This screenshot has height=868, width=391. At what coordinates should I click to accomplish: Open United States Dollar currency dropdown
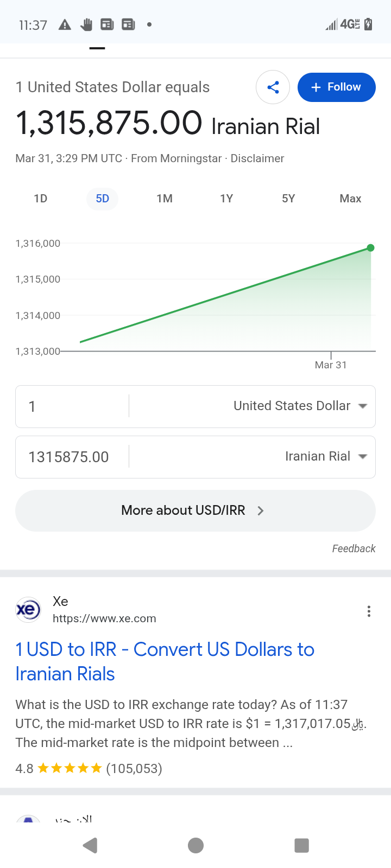300,406
